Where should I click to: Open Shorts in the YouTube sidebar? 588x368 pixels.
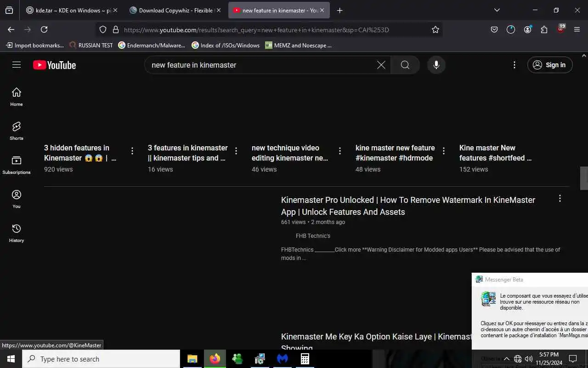pos(17,131)
